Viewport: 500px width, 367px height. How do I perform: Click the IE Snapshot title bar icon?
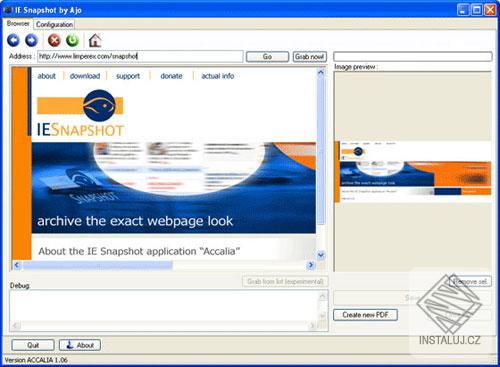pyautogui.click(x=8, y=10)
